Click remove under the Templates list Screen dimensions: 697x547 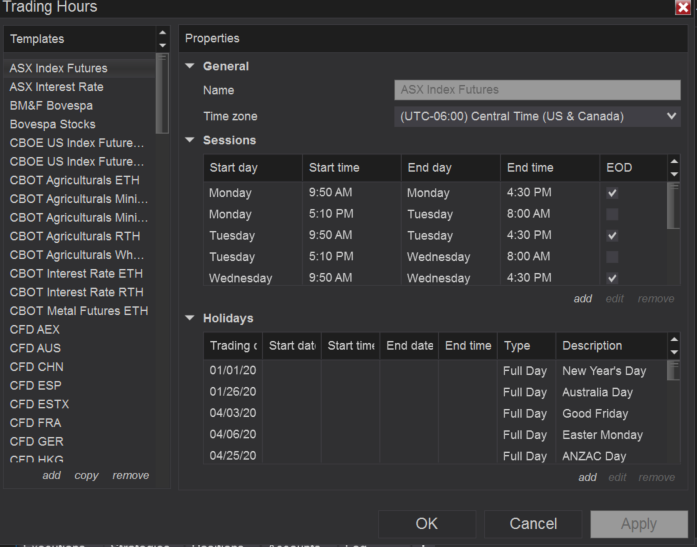tap(131, 475)
